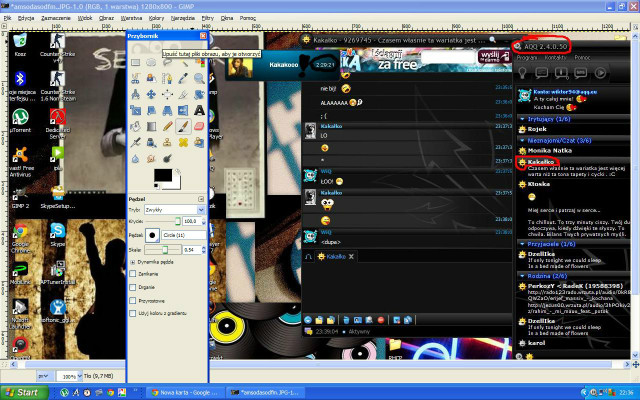This screenshot has height=400, width=640.
Task: Open the Edycja menu
Action: pyautogui.click(x=26, y=18)
